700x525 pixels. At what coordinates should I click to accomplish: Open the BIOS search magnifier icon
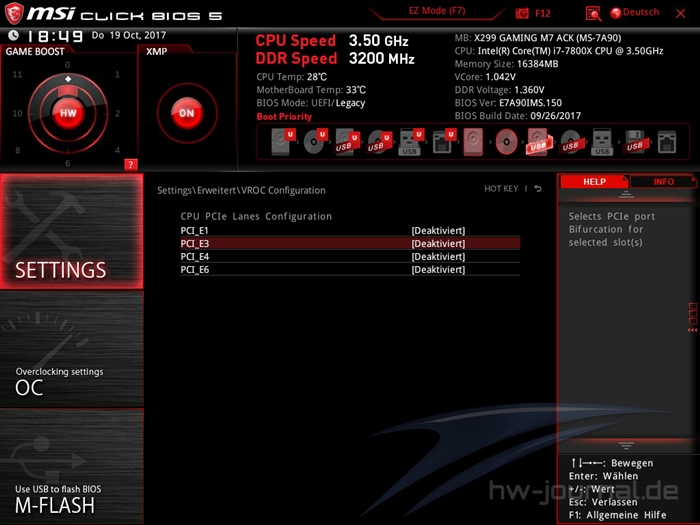pos(593,13)
